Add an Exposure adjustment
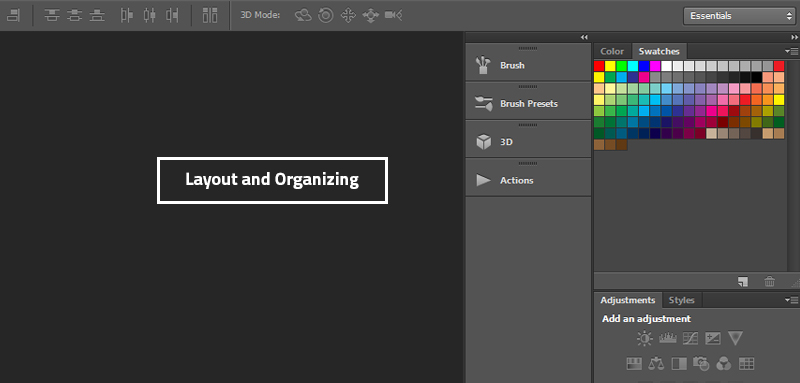The height and width of the screenshot is (383, 800). [713, 338]
